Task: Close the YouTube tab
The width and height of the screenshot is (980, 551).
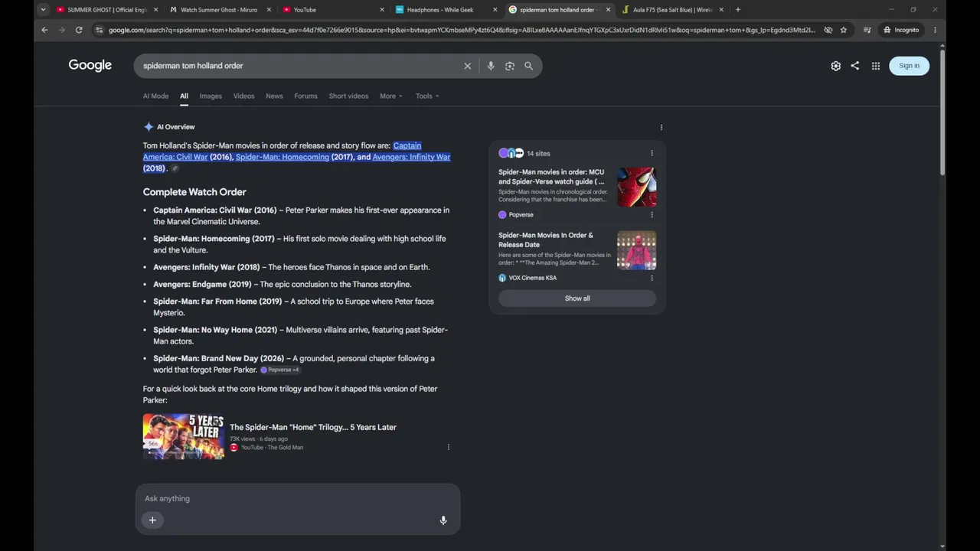Action: [x=382, y=10]
